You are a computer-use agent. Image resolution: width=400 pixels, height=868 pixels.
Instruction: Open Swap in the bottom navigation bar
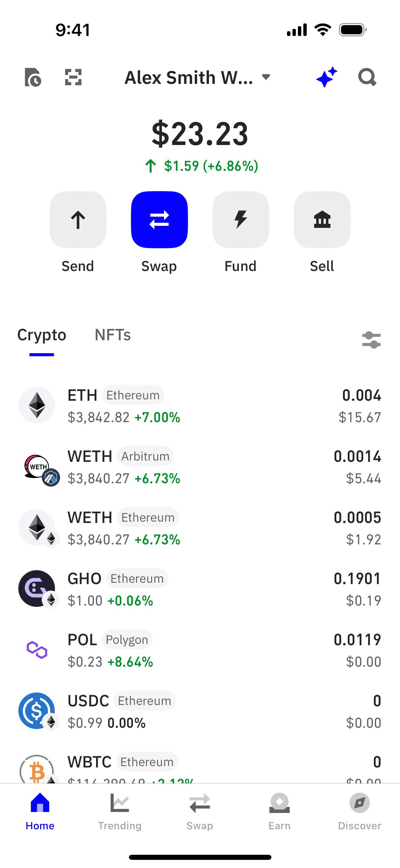(200, 811)
